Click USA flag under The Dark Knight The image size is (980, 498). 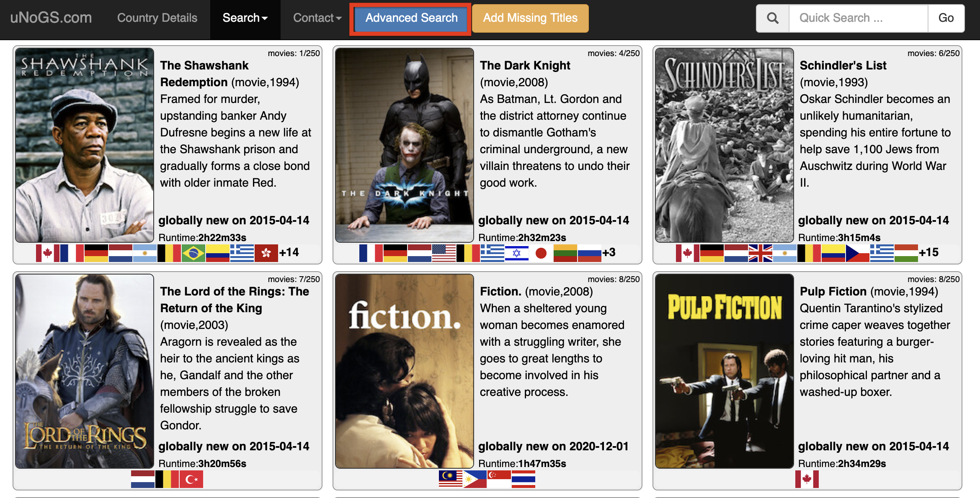click(x=444, y=253)
